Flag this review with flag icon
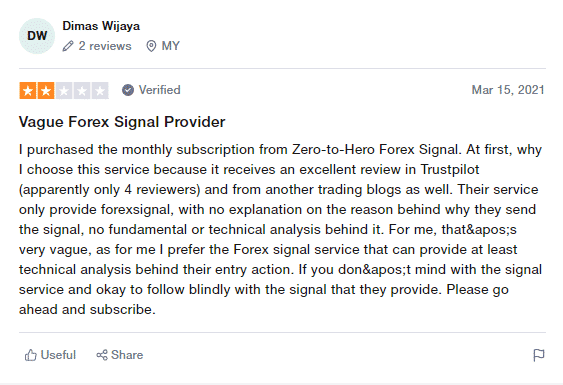Screen dimensions: 563x385 click(x=539, y=355)
